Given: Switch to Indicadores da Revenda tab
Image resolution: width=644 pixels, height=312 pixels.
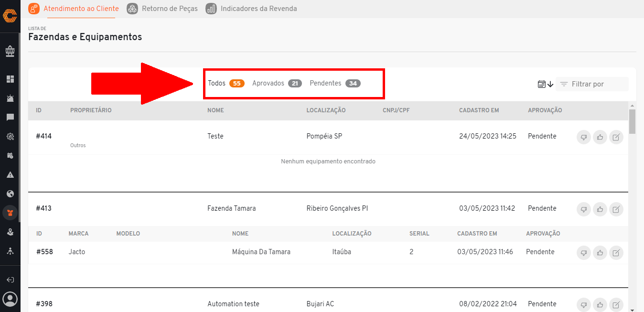Looking at the screenshot, I should coord(251,9).
